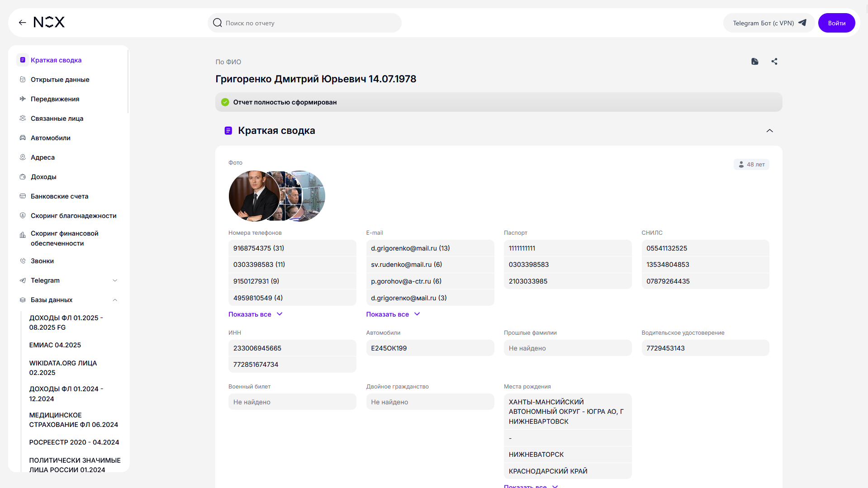868x488 pixels.
Task: Click the Автомобили car icon
Action: tap(23, 138)
